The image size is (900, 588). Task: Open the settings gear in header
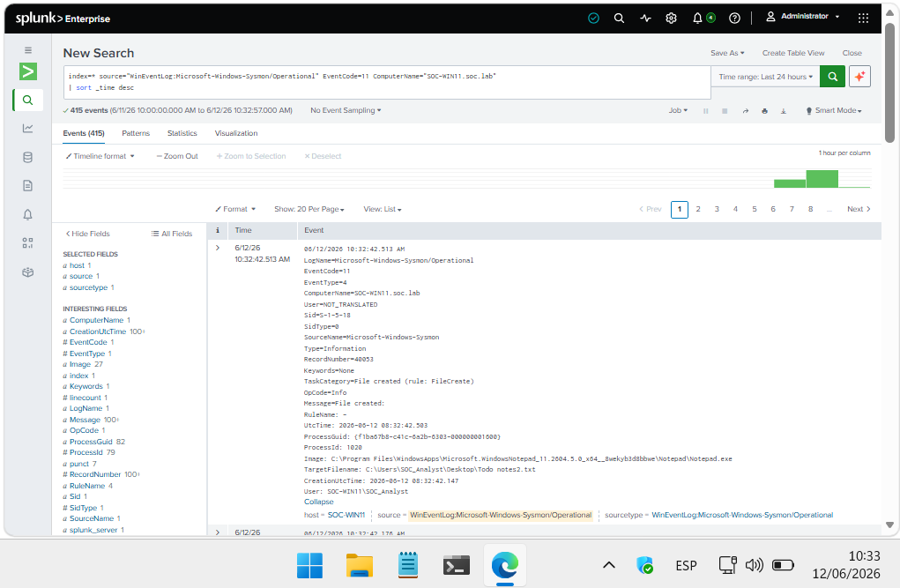click(x=671, y=19)
